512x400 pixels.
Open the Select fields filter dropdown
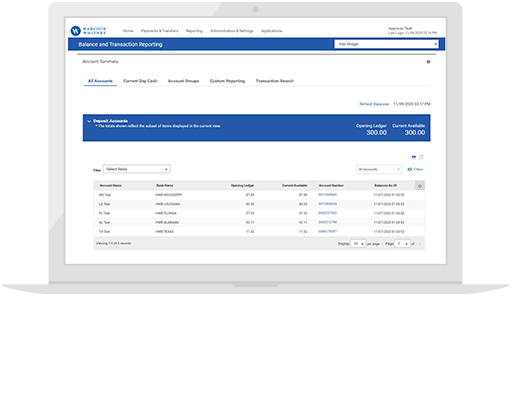(x=137, y=169)
